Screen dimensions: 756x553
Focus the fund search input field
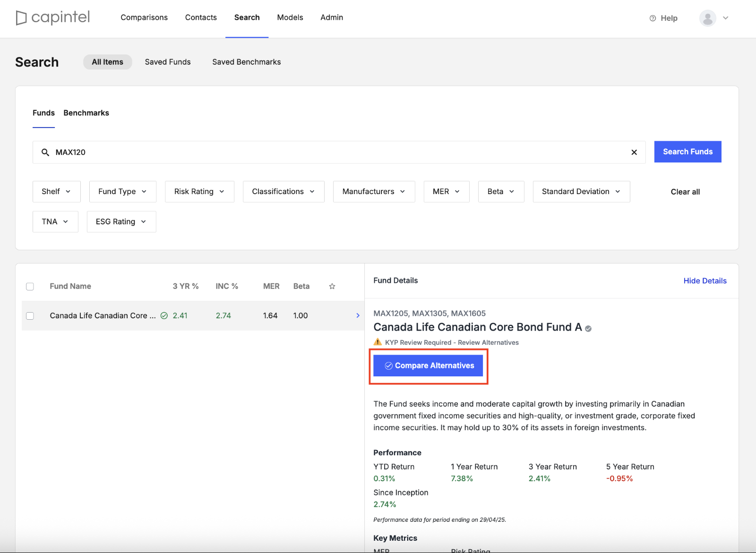tap(339, 152)
